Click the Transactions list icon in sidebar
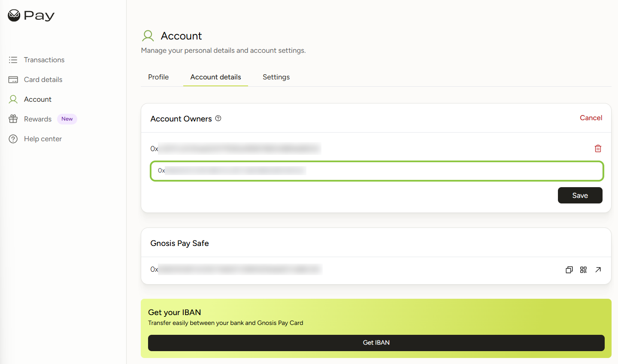This screenshot has height=364, width=618. 13,60
